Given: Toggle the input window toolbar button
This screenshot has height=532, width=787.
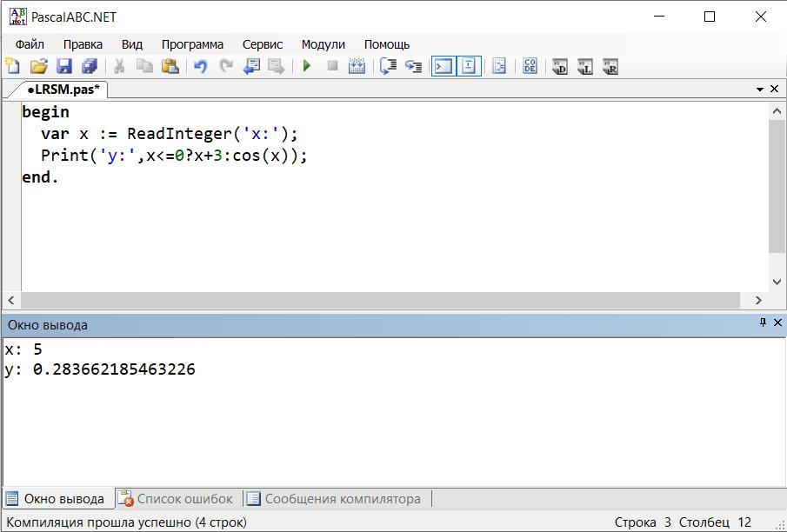Looking at the screenshot, I should point(469,66).
